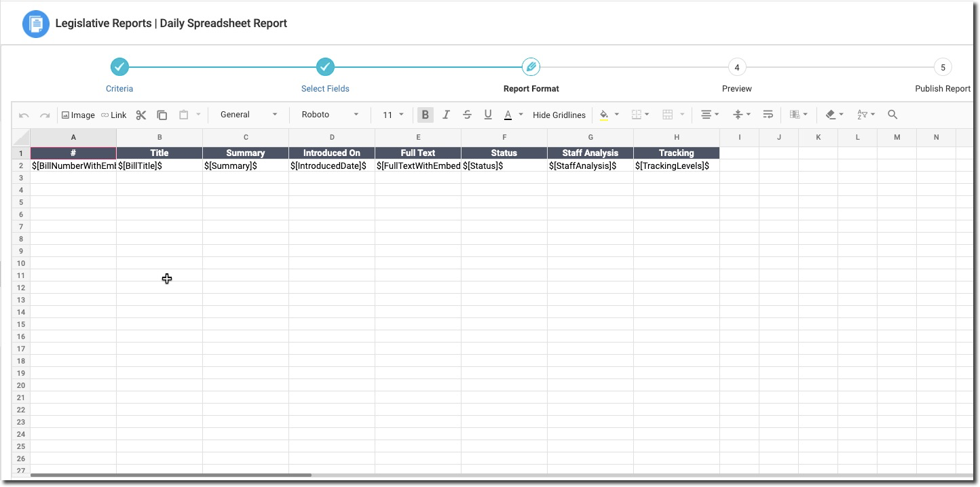Apply the text color with the A icon

point(508,115)
